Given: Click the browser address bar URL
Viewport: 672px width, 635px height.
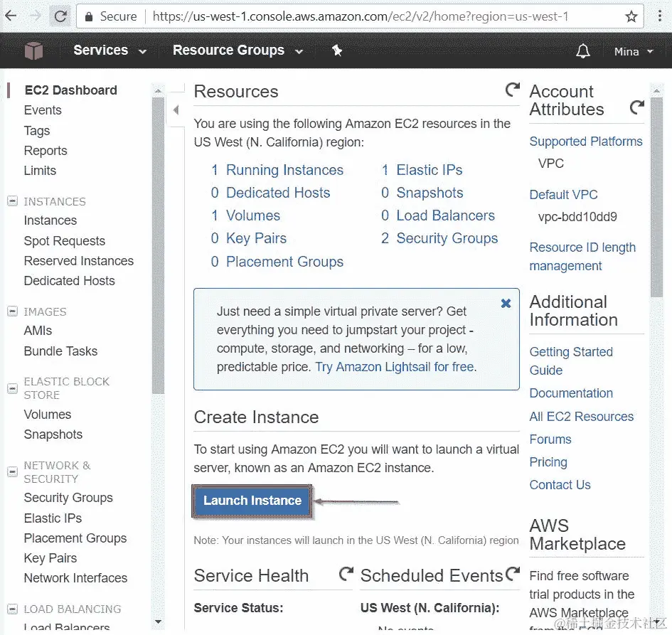Looking at the screenshot, I should pos(360,16).
